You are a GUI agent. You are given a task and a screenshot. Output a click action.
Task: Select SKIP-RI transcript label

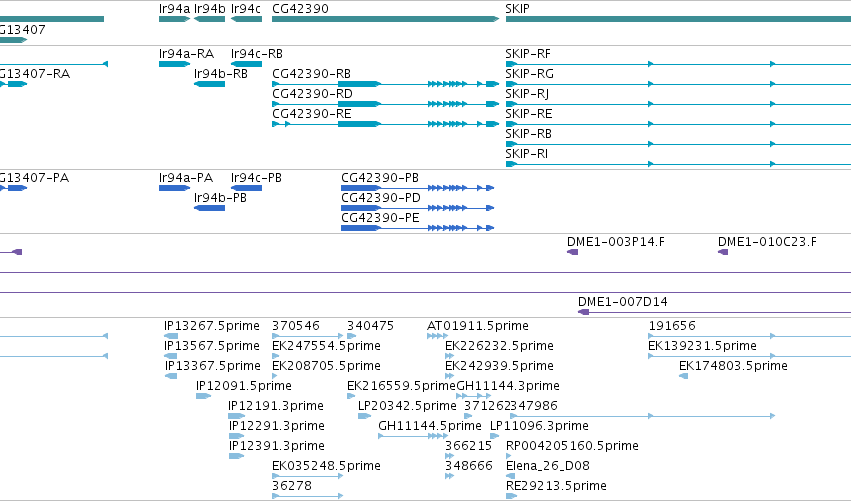[x=526, y=154]
